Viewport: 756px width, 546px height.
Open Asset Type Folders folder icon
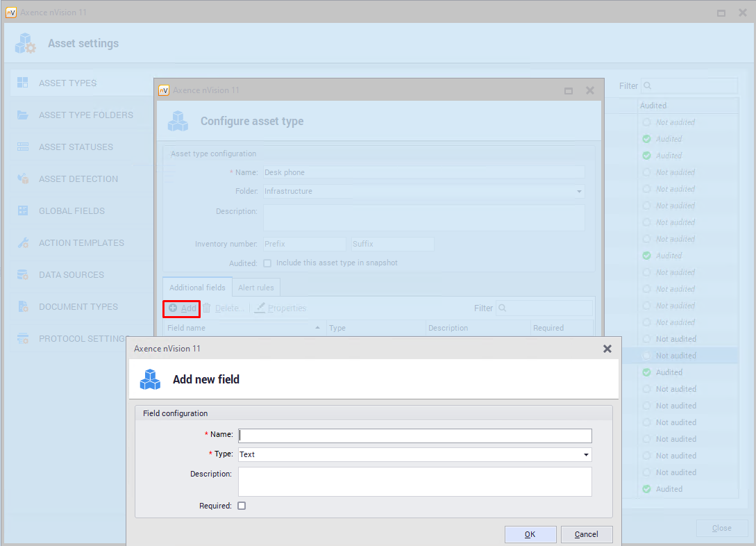pyautogui.click(x=23, y=115)
